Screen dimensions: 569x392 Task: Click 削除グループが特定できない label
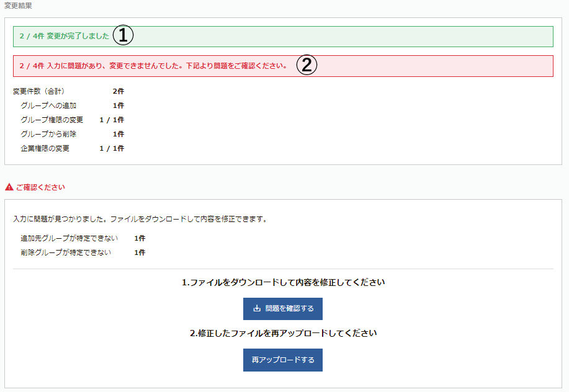[x=66, y=252]
